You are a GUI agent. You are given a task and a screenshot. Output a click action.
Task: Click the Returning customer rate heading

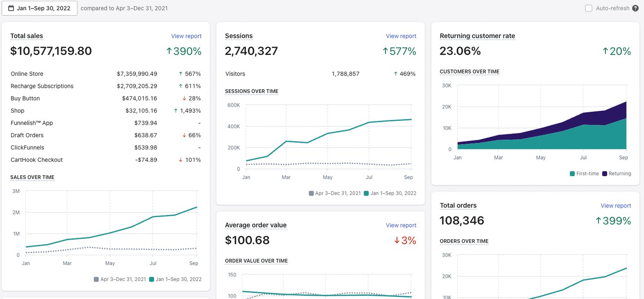coord(477,36)
